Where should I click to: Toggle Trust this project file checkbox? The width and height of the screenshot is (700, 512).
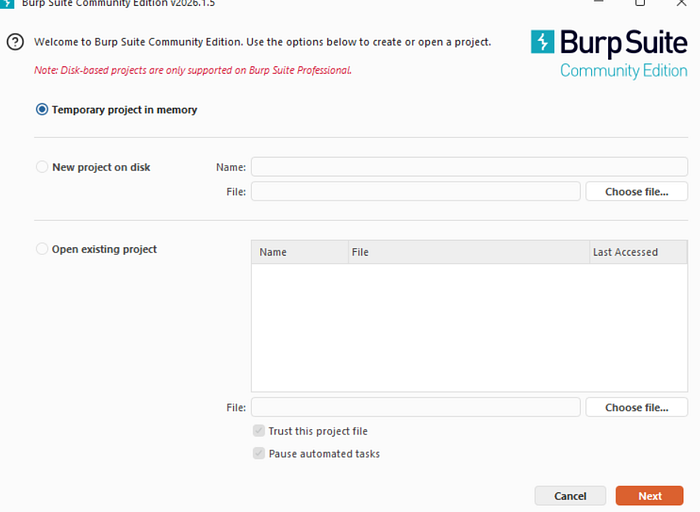[x=259, y=431]
